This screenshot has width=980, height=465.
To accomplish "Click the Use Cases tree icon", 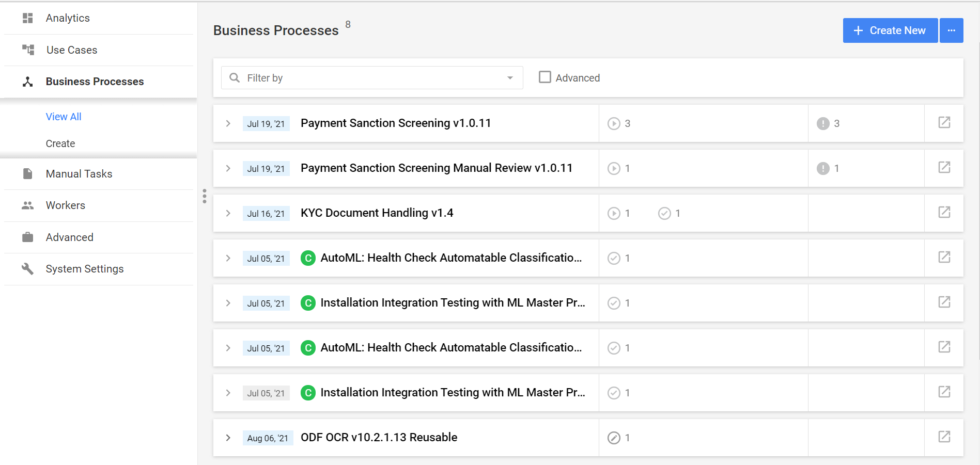I will point(28,50).
